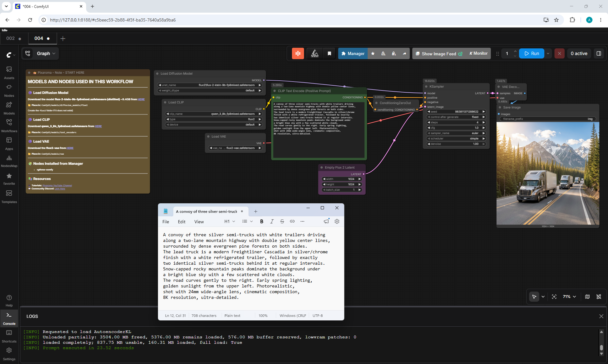Open the Edit menu in Notepad
608x364 pixels.
pos(182,222)
